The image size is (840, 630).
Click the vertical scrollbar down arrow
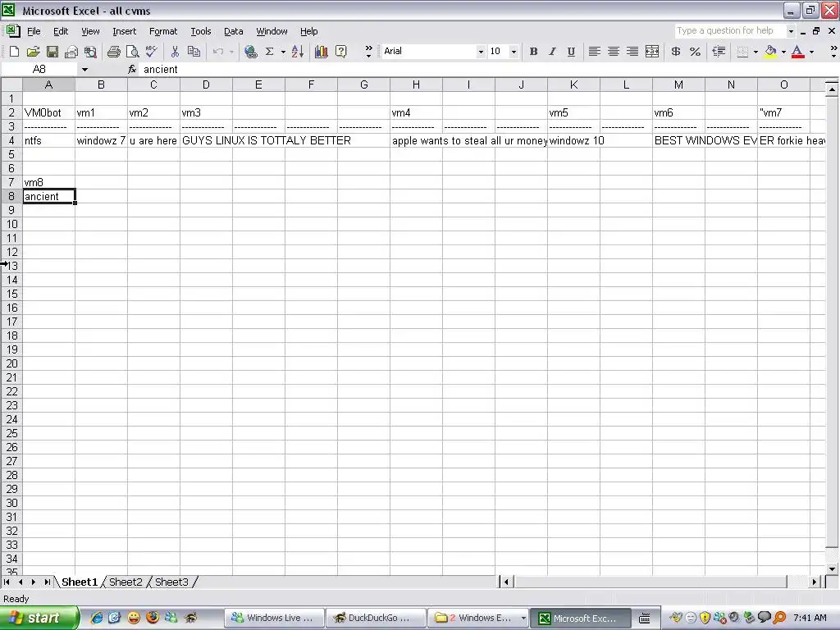[x=832, y=569]
